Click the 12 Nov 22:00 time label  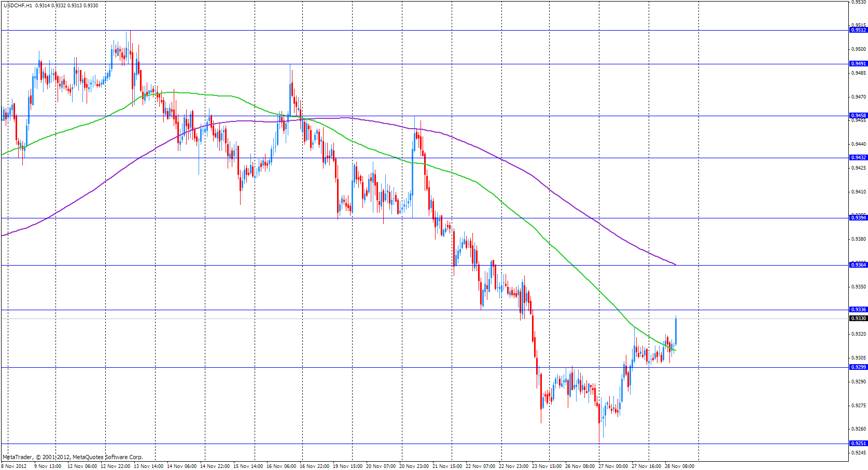pos(115,466)
